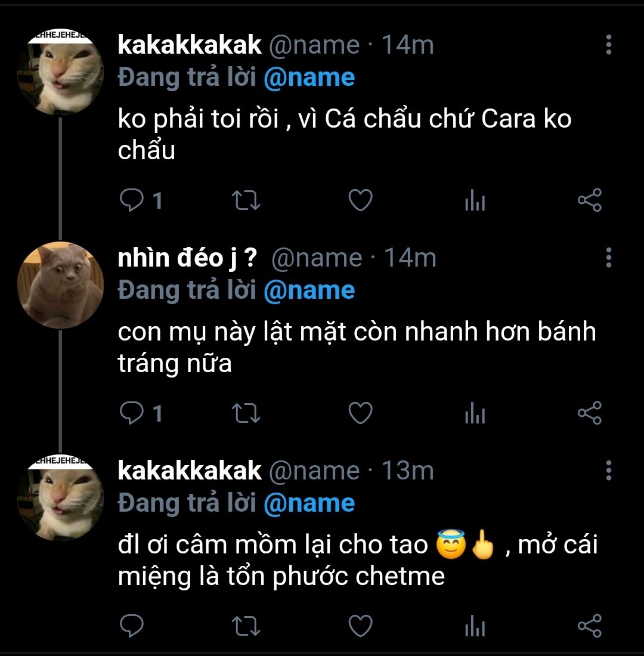Like the "con mụ này" tweet
Image resolution: width=644 pixels, height=656 pixels.
click(360, 413)
